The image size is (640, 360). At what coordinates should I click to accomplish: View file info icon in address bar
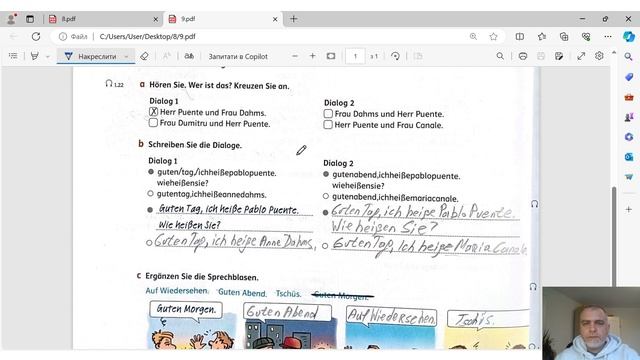pos(62,37)
